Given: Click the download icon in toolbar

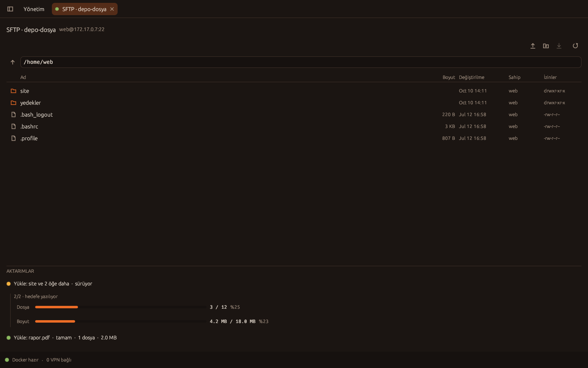Looking at the screenshot, I should [559, 46].
